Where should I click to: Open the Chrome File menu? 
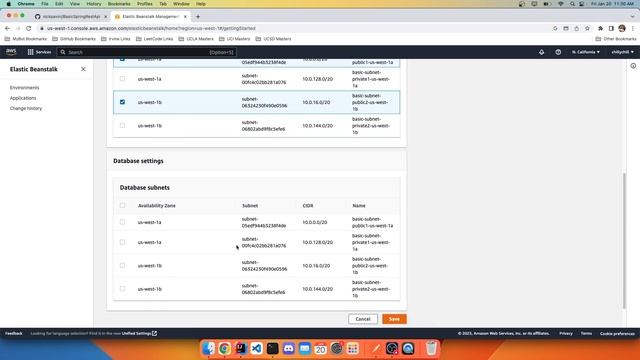tap(44, 4)
